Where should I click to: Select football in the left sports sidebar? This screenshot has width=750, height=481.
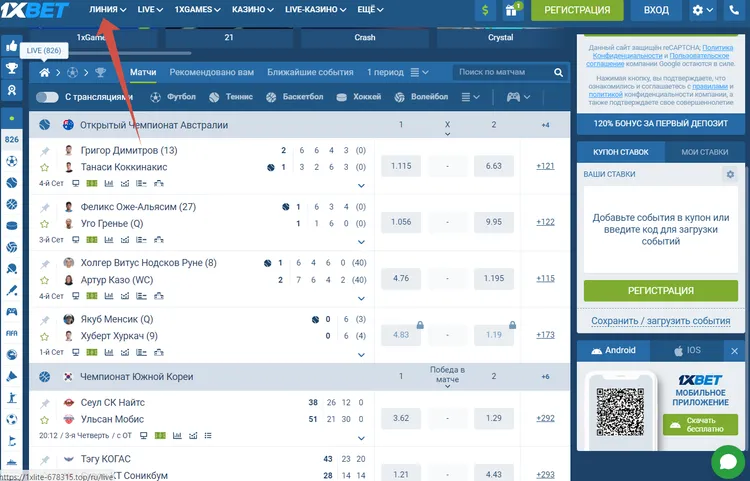pos(11,161)
